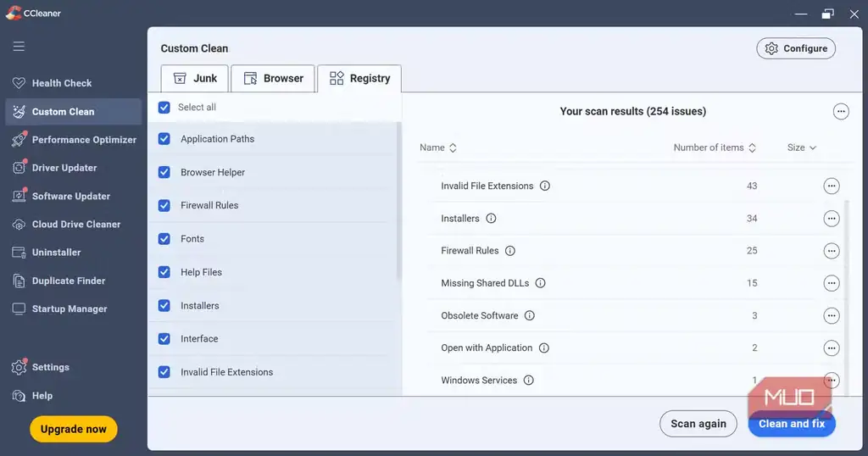Image resolution: width=868 pixels, height=456 pixels.
Task: Uncheck the Help Files checkbox
Action: (x=164, y=272)
